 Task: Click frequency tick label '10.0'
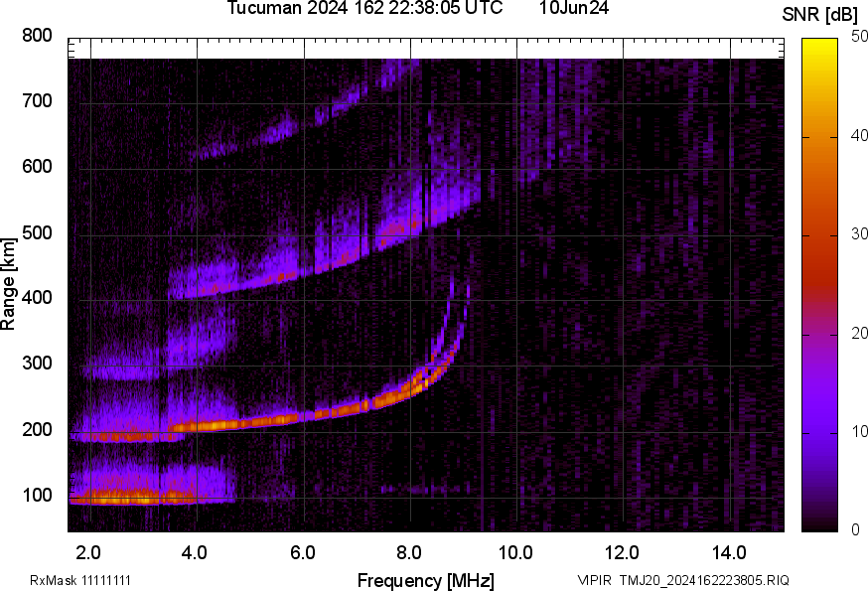515,552
